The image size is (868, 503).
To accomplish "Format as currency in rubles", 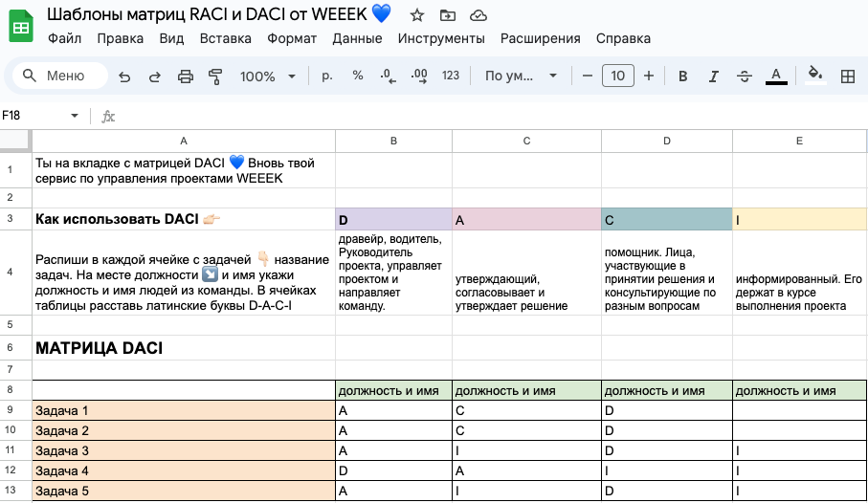I will (327, 76).
